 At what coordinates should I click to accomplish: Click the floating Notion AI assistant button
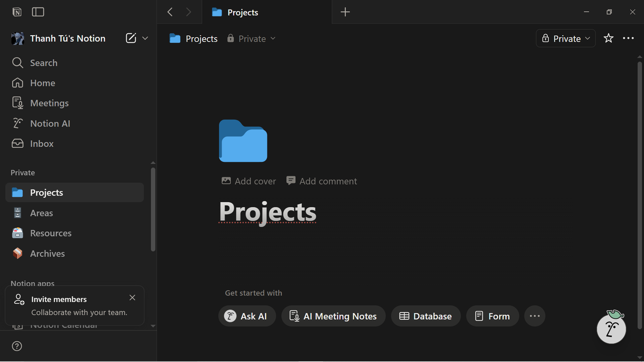(x=611, y=329)
